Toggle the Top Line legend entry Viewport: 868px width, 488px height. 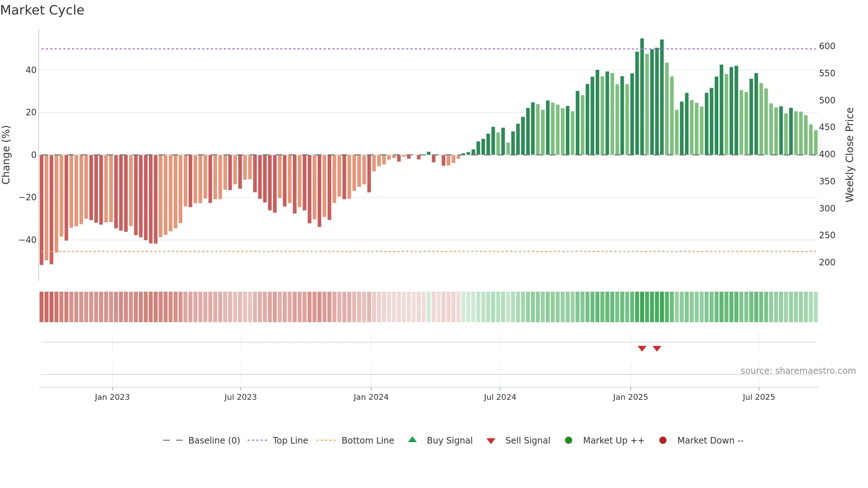277,440
